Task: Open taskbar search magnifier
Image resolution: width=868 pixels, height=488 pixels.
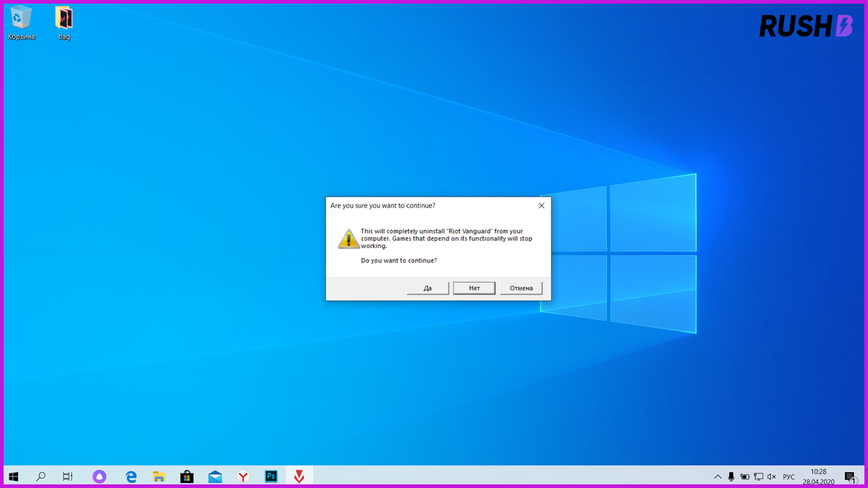Action: [41, 476]
